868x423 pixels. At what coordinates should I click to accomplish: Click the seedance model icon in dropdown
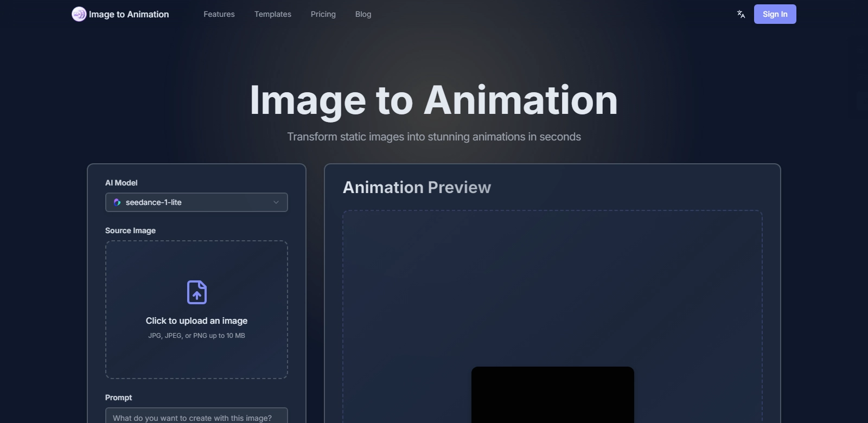(x=117, y=202)
